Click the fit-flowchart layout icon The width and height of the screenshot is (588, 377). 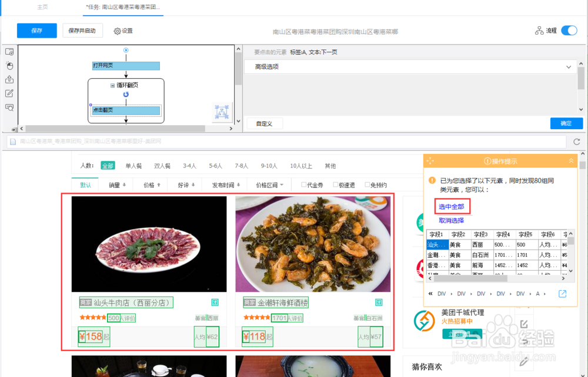coord(222,112)
